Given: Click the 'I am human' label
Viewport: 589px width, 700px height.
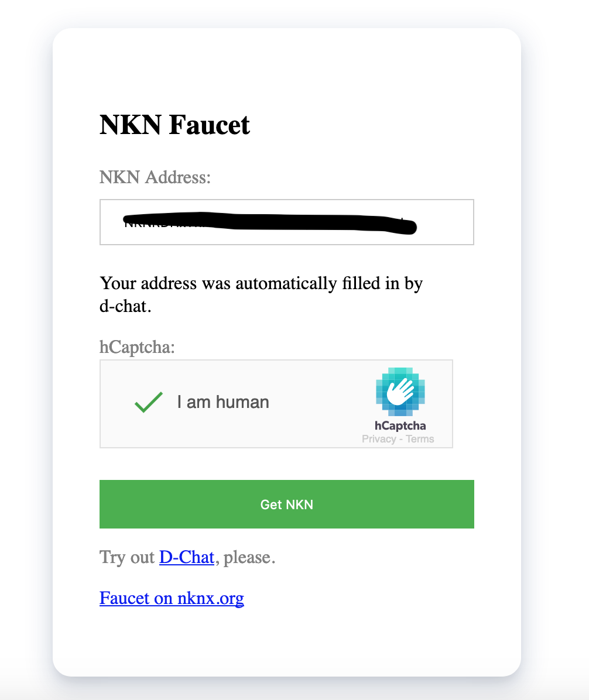Looking at the screenshot, I should point(223,402).
